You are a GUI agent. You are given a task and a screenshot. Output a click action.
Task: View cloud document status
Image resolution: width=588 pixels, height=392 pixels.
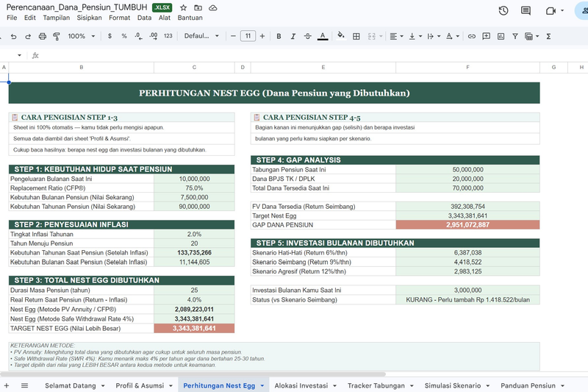[x=213, y=8]
